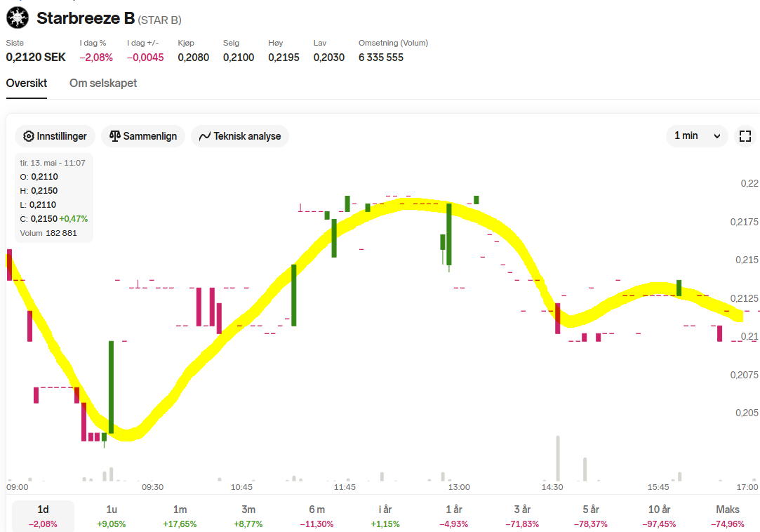Click the Omsetning volume 6 335 555
The image size is (760, 532).
tap(381, 58)
